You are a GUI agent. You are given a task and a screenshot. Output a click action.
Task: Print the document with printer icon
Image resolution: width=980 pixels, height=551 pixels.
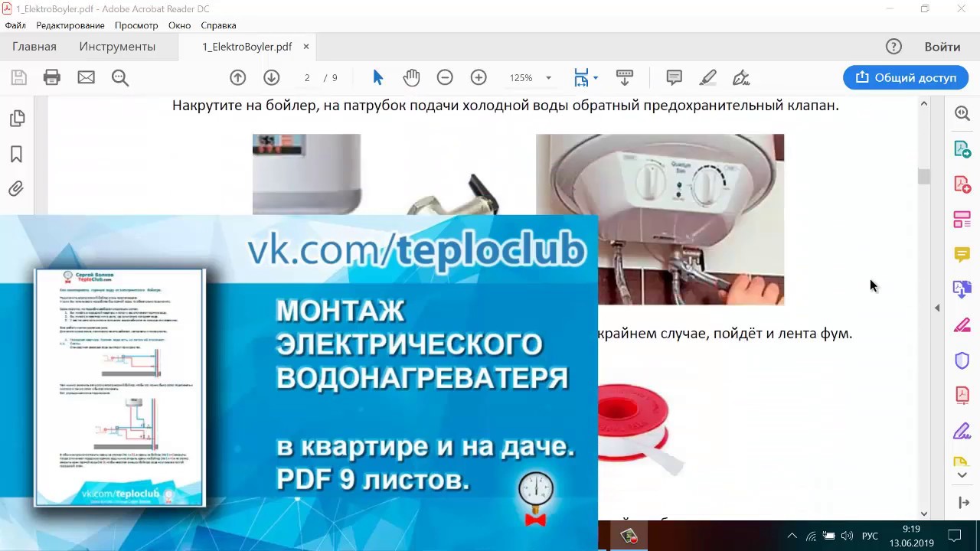52,77
